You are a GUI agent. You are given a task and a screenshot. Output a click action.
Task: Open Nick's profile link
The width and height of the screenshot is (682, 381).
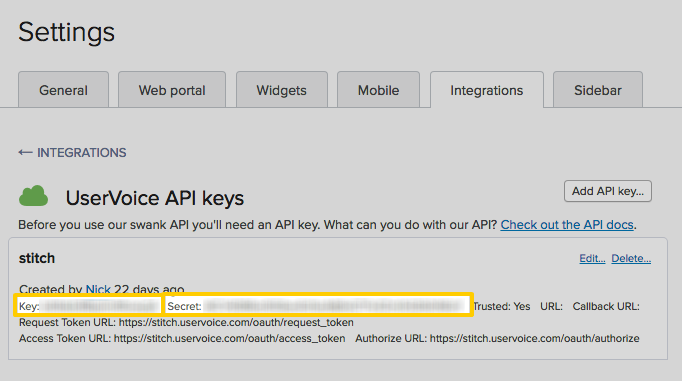click(98, 289)
